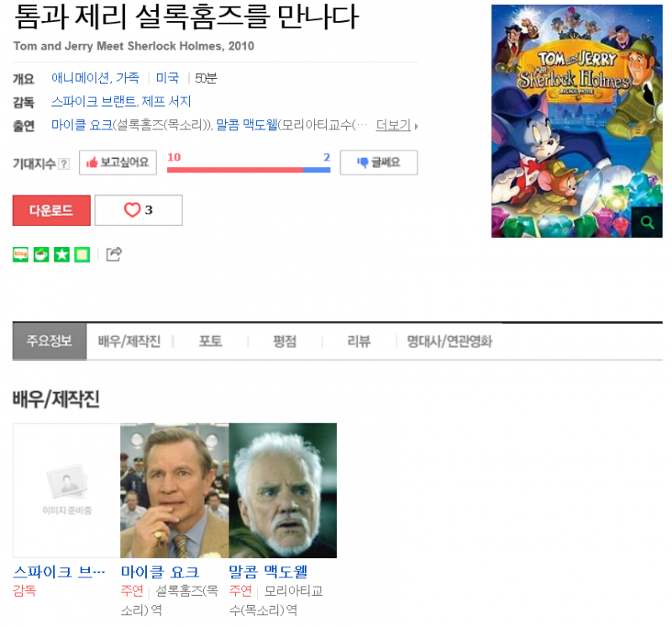Screen dimensions: 672x627
Task: Open the export share arrow icon
Action: [114, 255]
